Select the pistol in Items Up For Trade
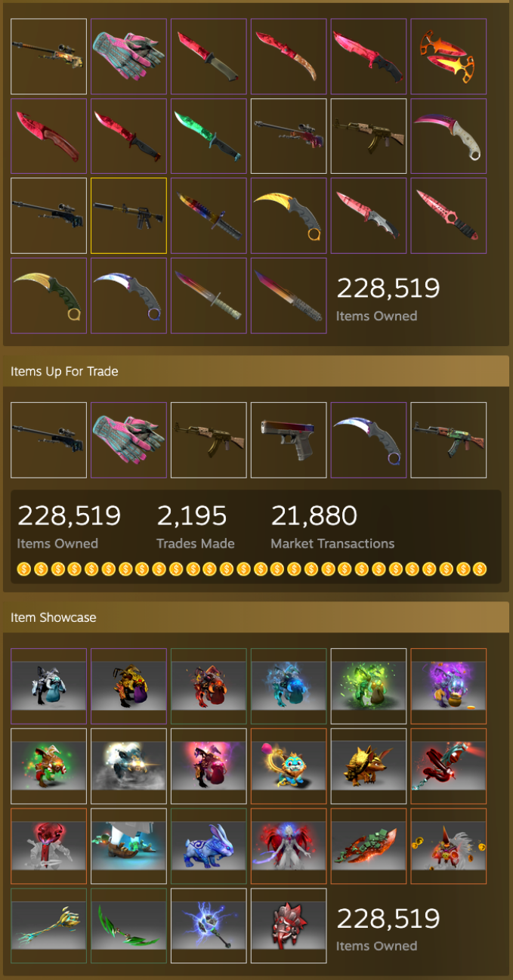 (x=289, y=440)
